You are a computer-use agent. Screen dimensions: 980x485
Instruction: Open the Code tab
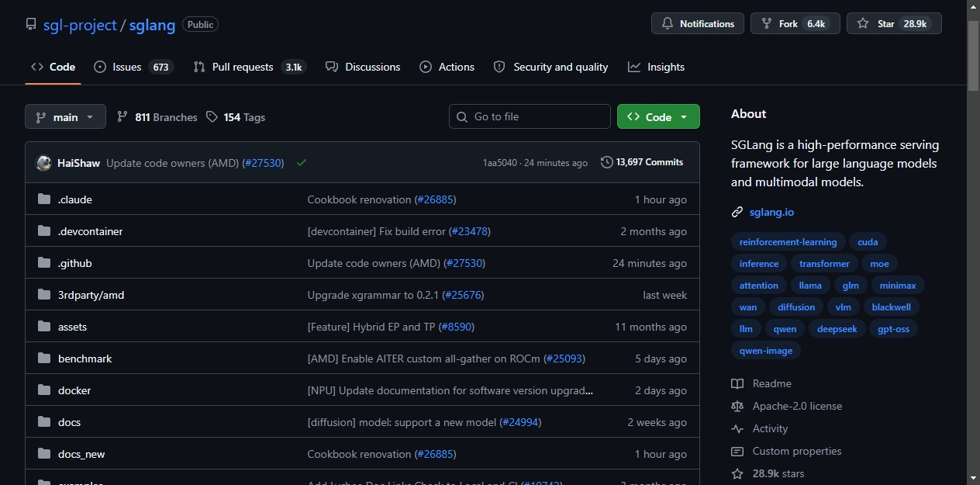pos(53,67)
